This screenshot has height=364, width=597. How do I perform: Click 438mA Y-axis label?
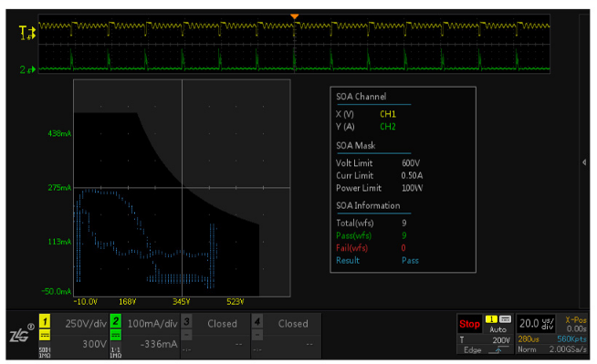tap(59, 133)
